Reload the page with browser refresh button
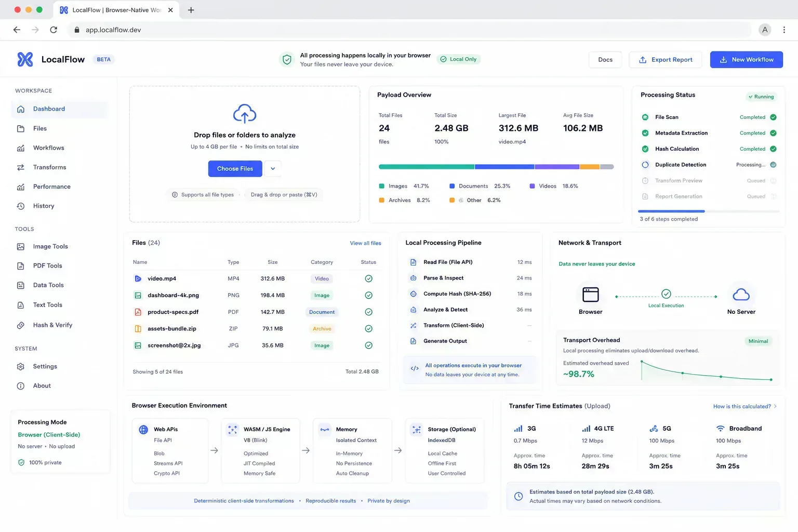Viewport: 798px width, 532px height. coord(54,30)
